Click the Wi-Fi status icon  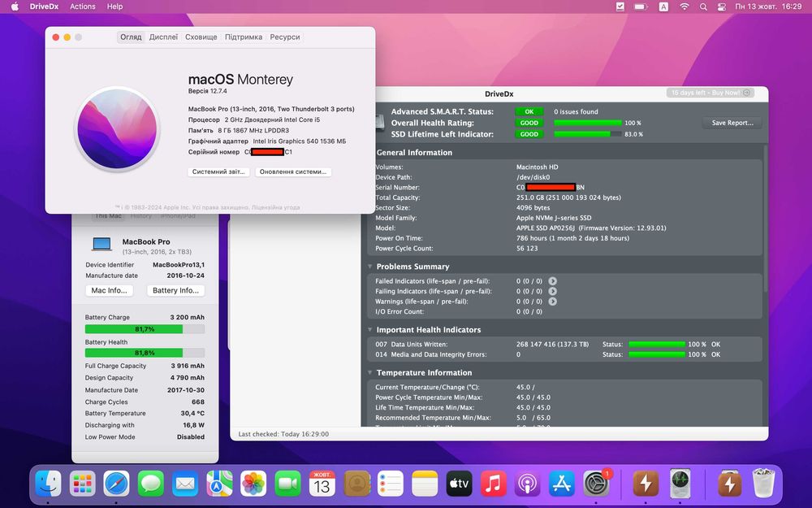684,7
